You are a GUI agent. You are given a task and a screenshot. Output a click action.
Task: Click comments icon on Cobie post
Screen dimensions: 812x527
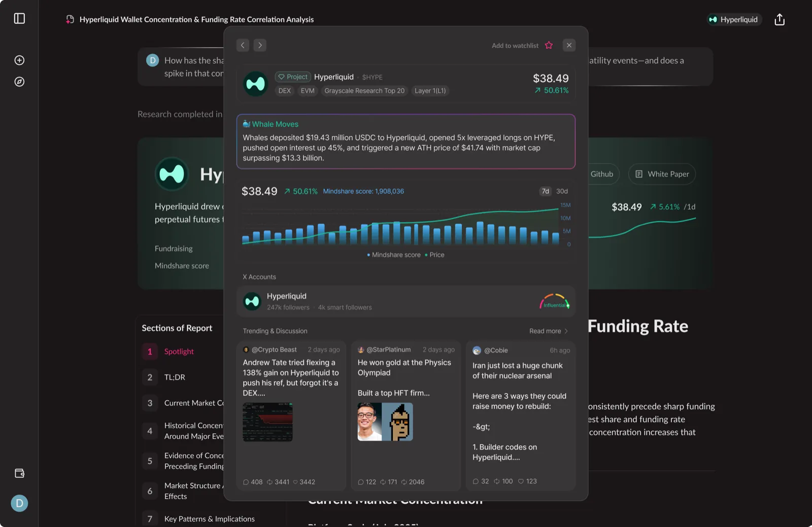(476, 481)
